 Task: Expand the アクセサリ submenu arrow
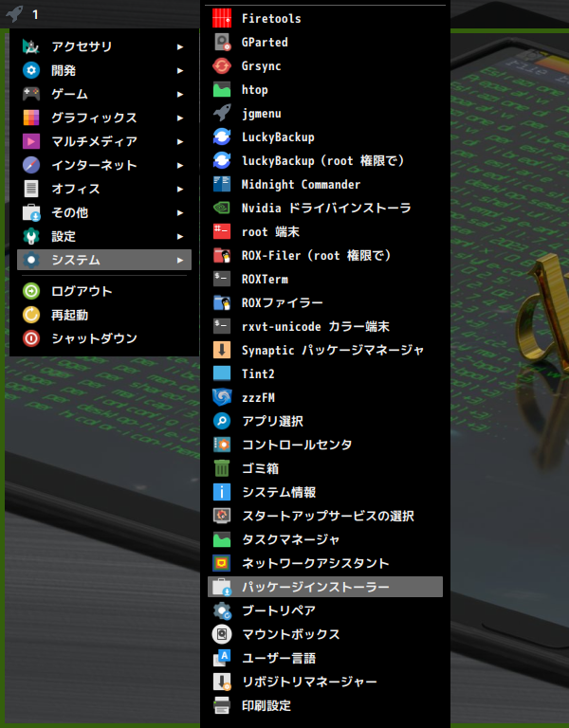180,46
